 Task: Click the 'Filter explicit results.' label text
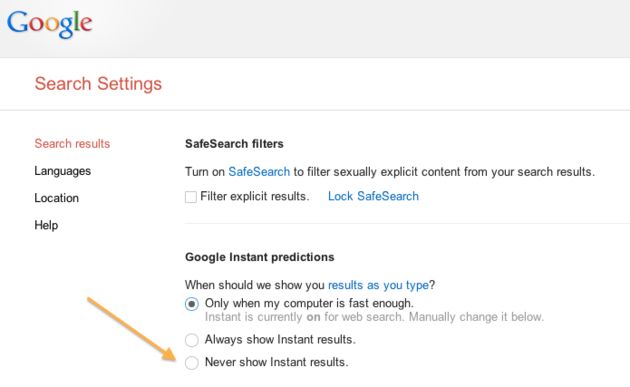(255, 196)
